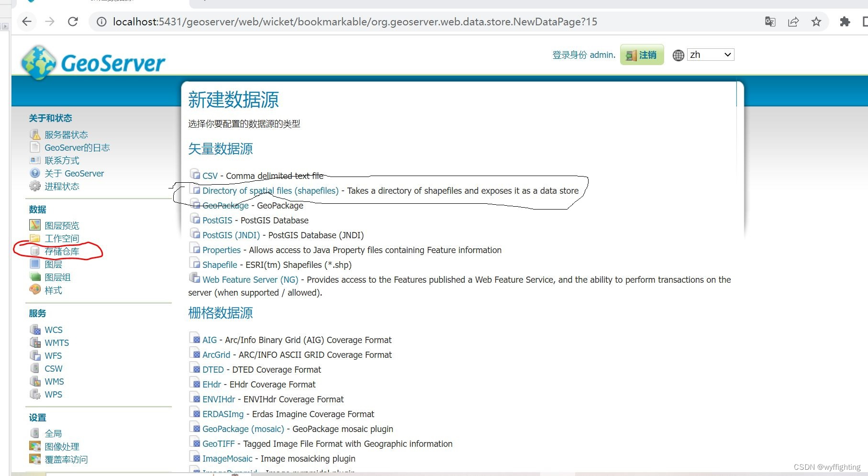Screen dimensions: 868x476
Task: Click the site info icon in address bar
Action: (101, 22)
